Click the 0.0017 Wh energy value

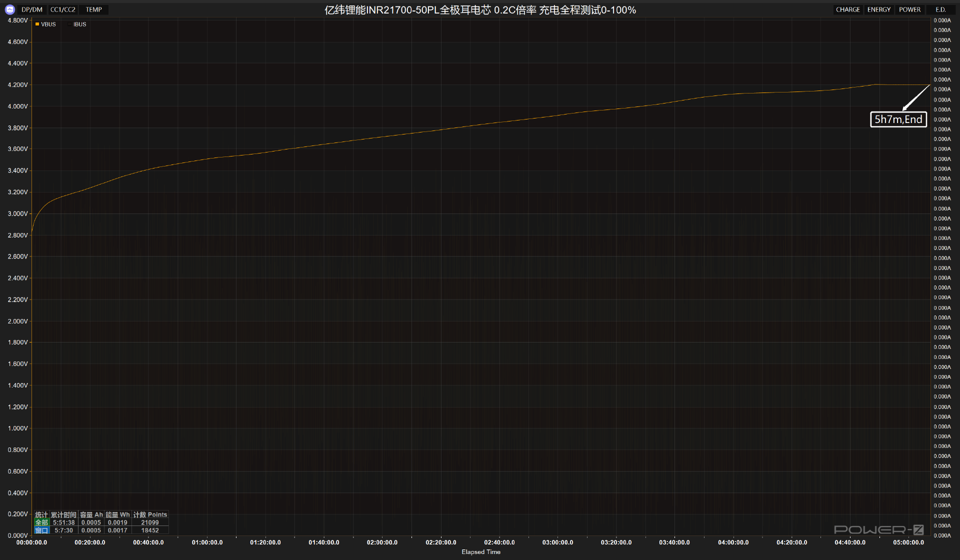pos(117,530)
